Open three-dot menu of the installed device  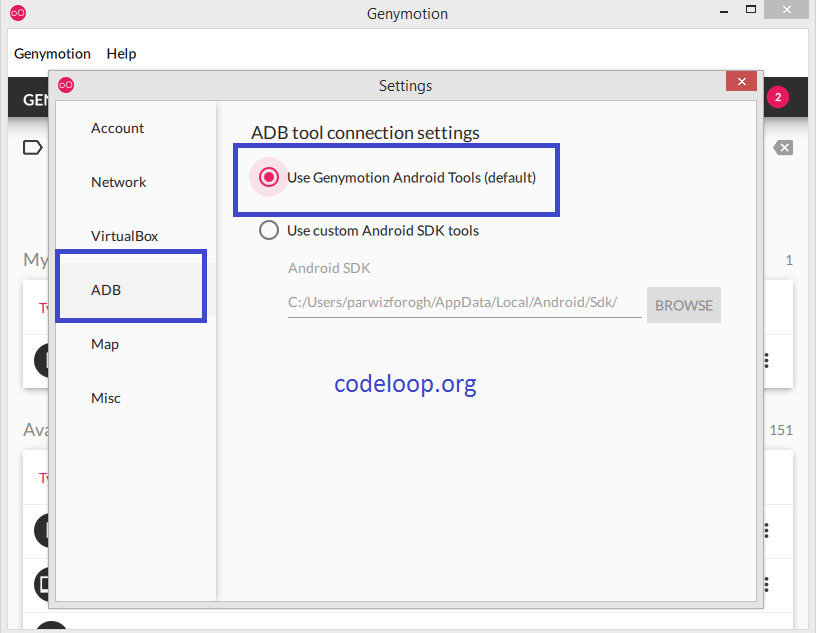pyautogui.click(x=766, y=360)
